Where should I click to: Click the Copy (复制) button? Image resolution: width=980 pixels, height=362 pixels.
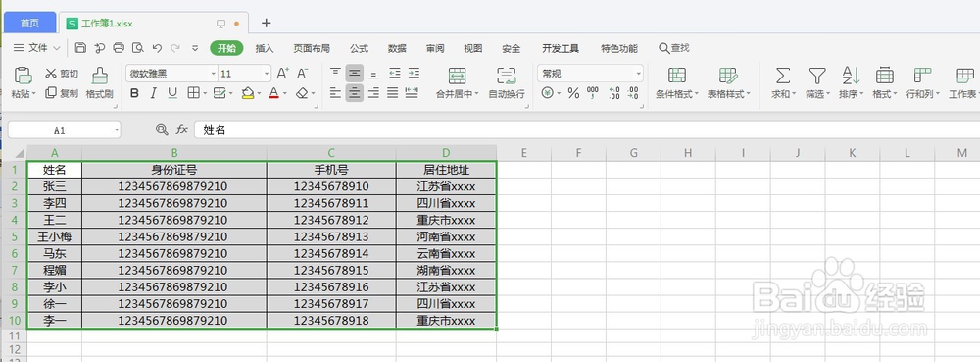[x=61, y=93]
